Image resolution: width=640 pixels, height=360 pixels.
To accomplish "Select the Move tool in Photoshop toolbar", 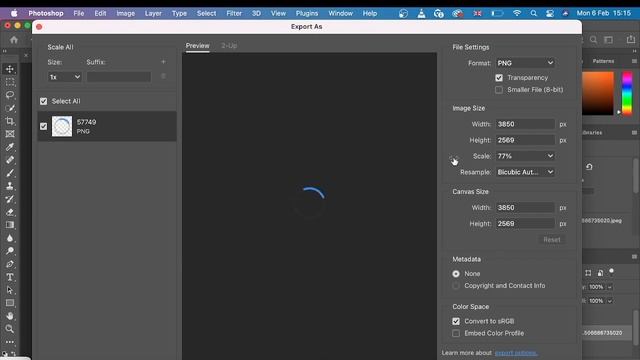I will click(x=10, y=69).
